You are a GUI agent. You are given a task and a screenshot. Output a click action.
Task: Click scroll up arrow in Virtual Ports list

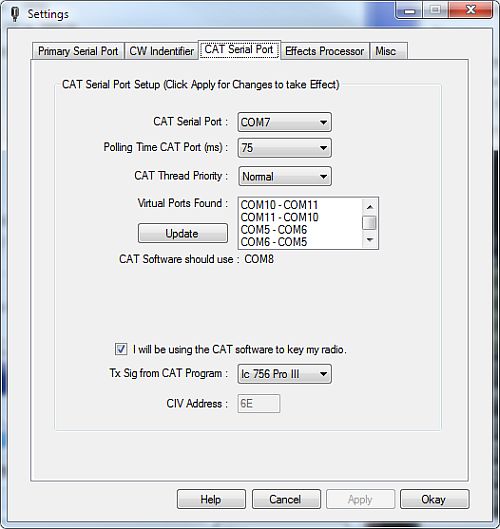click(x=370, y=207)
